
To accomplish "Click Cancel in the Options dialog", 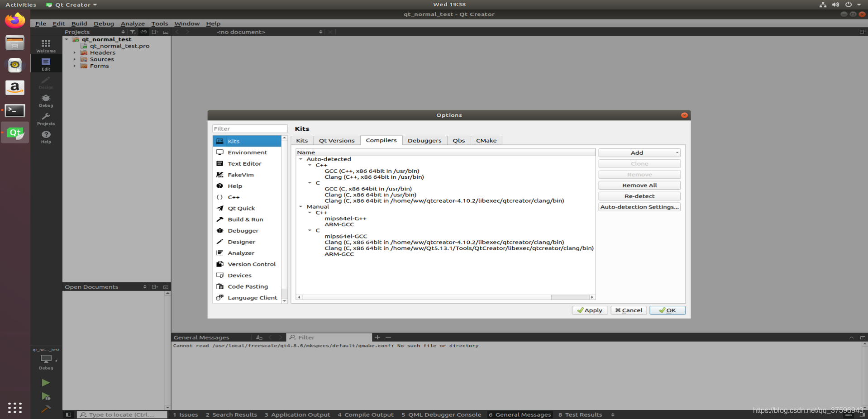I will pyautogui.click(x=629, y=310).
